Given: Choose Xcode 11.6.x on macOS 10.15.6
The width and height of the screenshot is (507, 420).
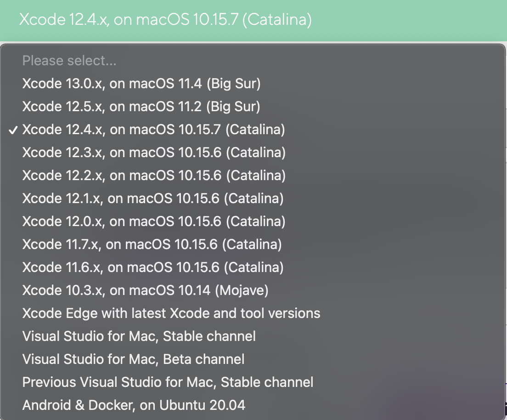Looking at the screenshot, I should (x=153, y=267).
